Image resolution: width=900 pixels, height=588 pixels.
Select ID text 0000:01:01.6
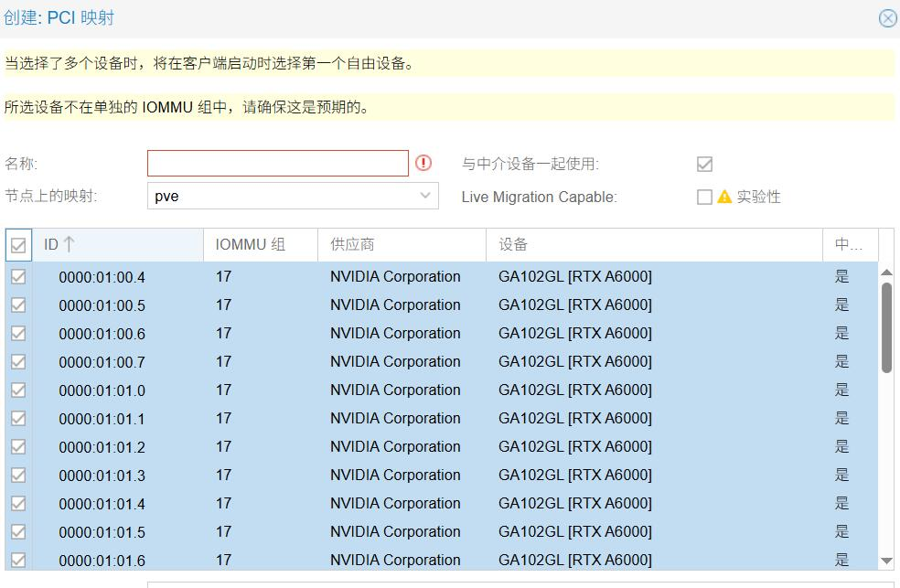tap(102, 561)
